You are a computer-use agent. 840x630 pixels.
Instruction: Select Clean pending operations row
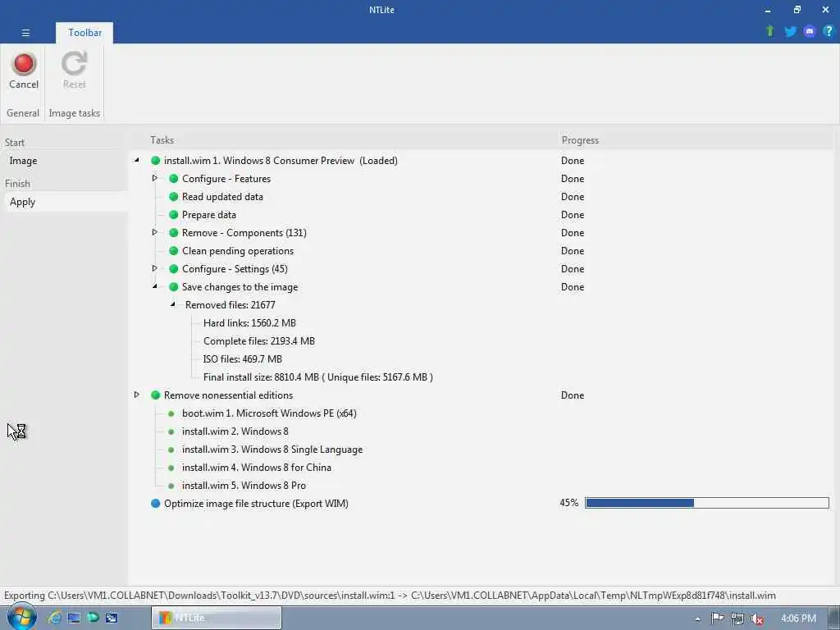238,251
